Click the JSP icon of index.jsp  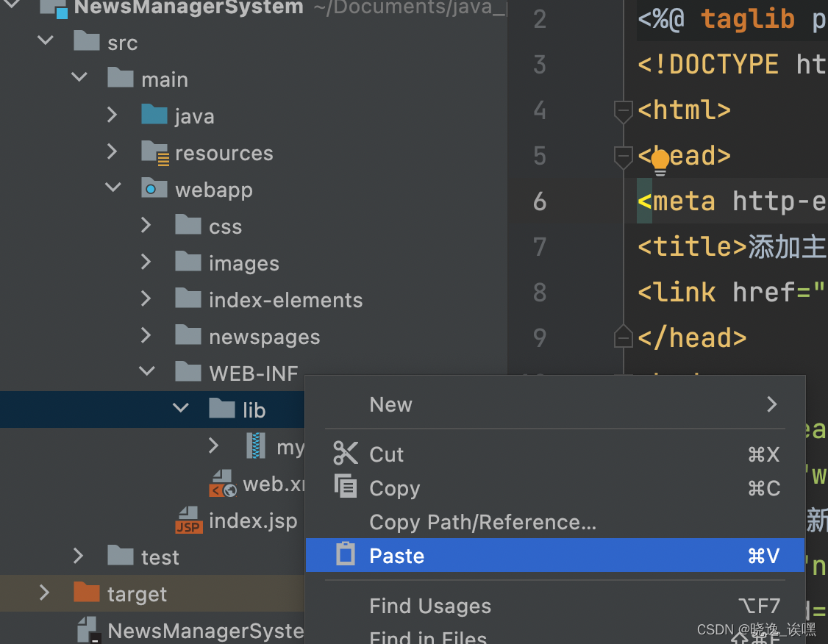[188, 520]
